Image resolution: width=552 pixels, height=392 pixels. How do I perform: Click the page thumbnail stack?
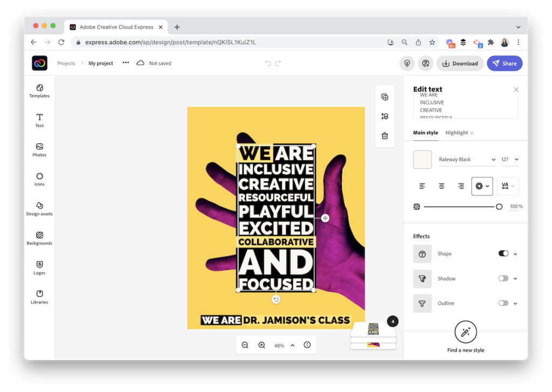(374, 329)
